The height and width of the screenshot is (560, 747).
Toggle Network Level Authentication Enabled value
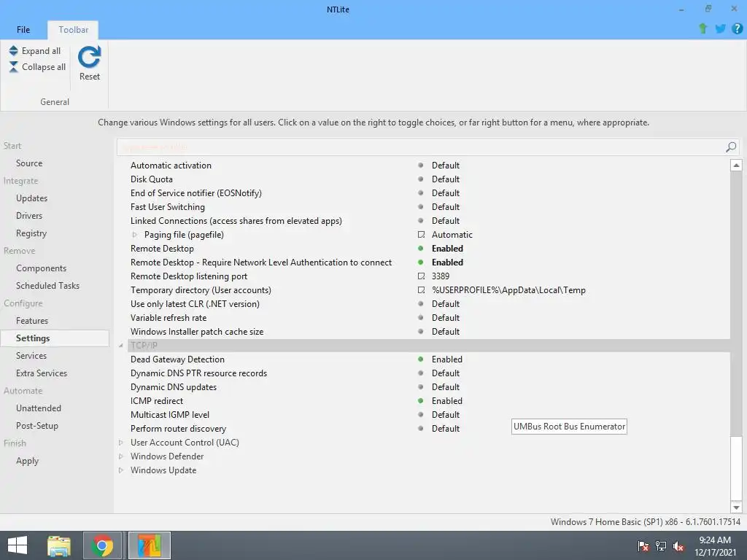(x=447, y=262)
